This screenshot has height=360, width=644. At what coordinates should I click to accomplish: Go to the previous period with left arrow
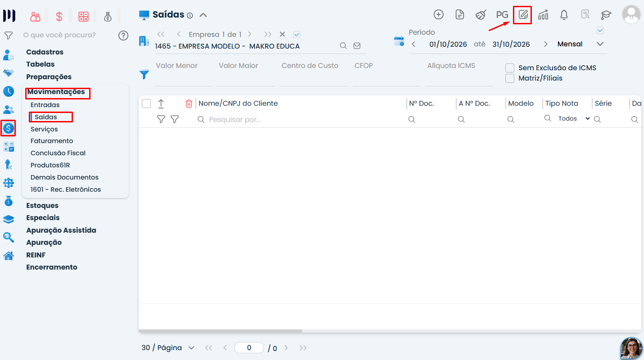(413, 44)
